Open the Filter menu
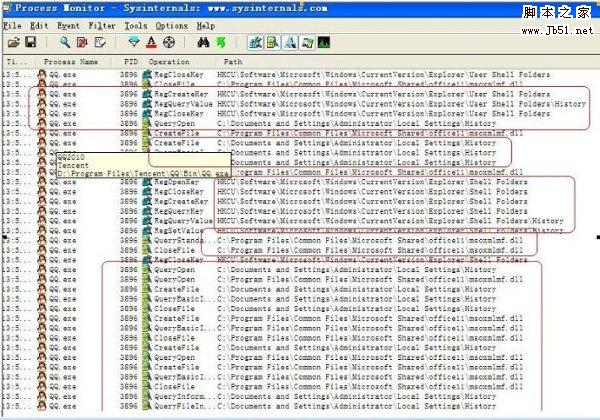The height and width of the screenshot is (420, 600). click(x=102, y=26)
